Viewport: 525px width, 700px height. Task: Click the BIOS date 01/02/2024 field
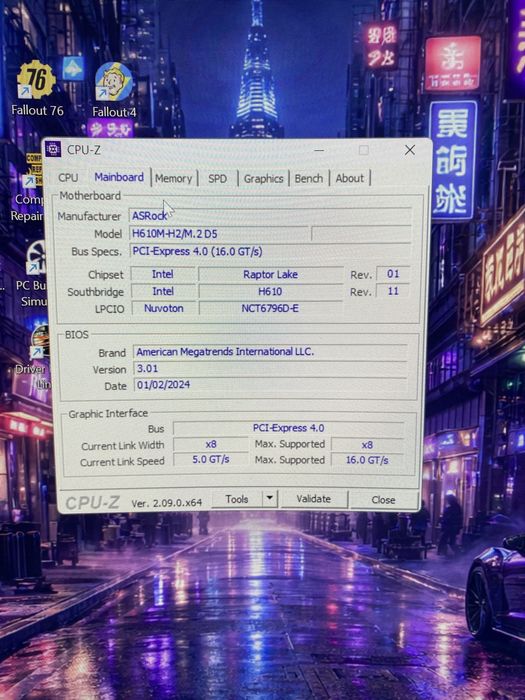(271, 385)
